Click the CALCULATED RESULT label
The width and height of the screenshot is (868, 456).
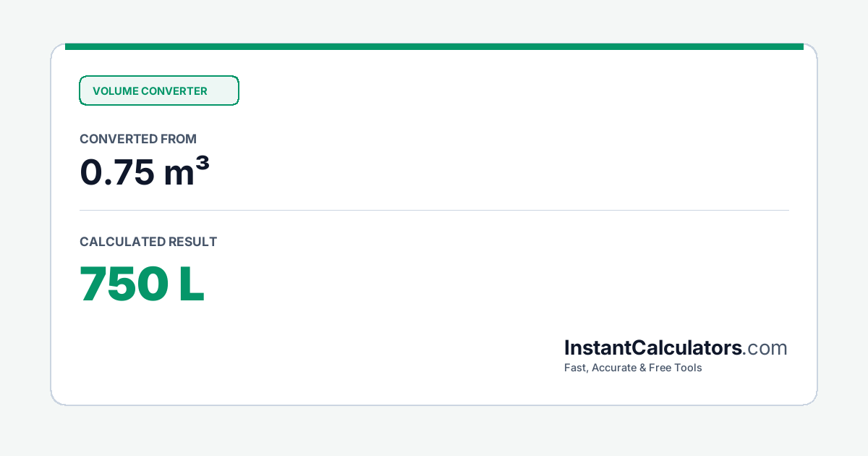click(x=148, y=242)
